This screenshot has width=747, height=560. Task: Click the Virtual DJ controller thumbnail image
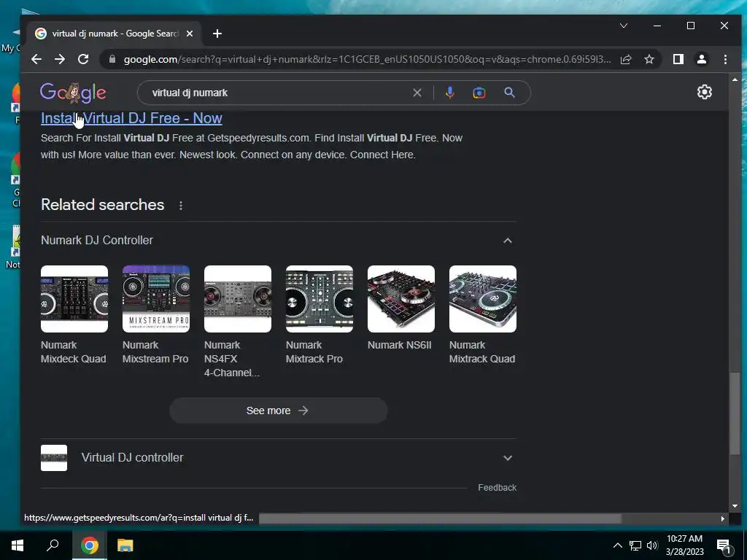54,458
